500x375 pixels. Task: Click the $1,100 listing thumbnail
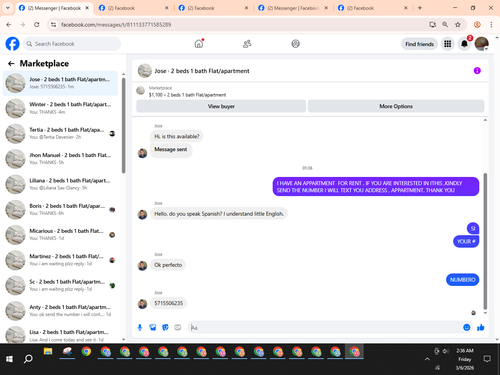click(x=141, y=90)
